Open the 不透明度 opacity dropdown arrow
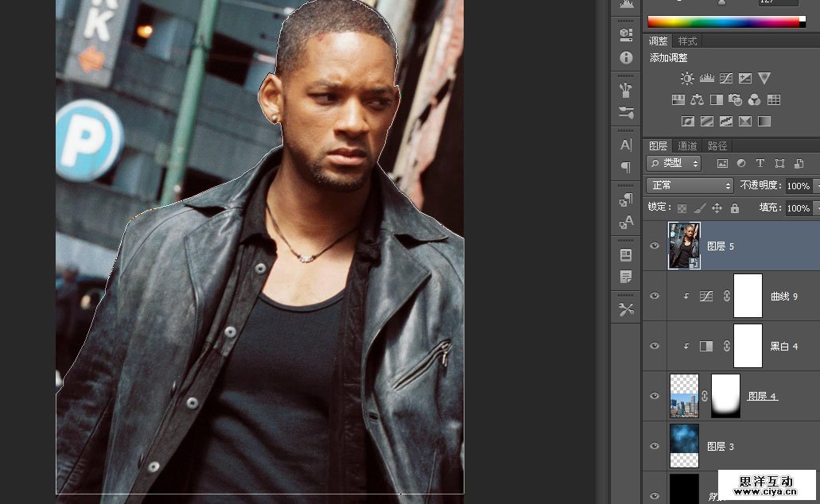This screenshot has width=820, height=504. (817, 185)
